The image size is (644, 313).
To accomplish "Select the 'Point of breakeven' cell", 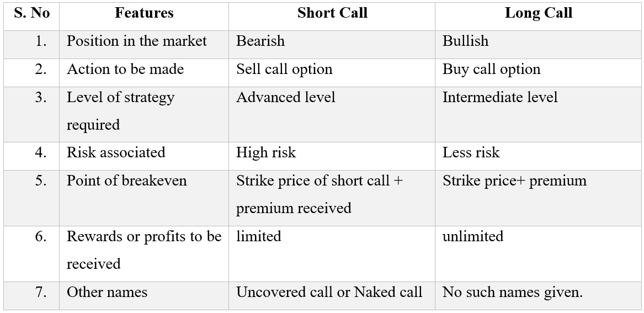I will pos(127,181).
